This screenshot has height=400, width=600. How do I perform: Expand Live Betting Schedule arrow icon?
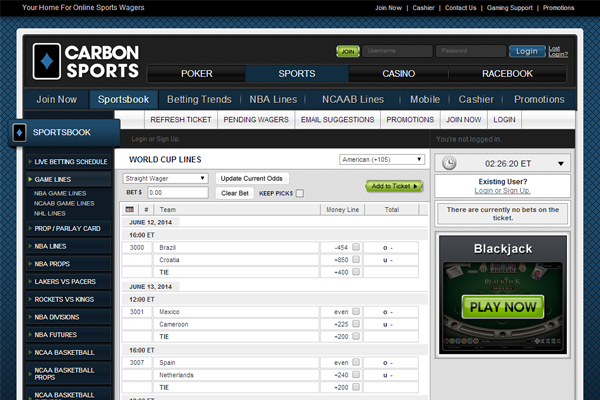(30, 162)
